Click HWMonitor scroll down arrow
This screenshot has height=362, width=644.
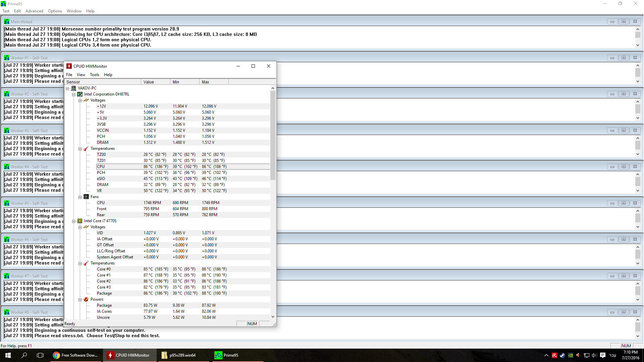coord(273,317)
